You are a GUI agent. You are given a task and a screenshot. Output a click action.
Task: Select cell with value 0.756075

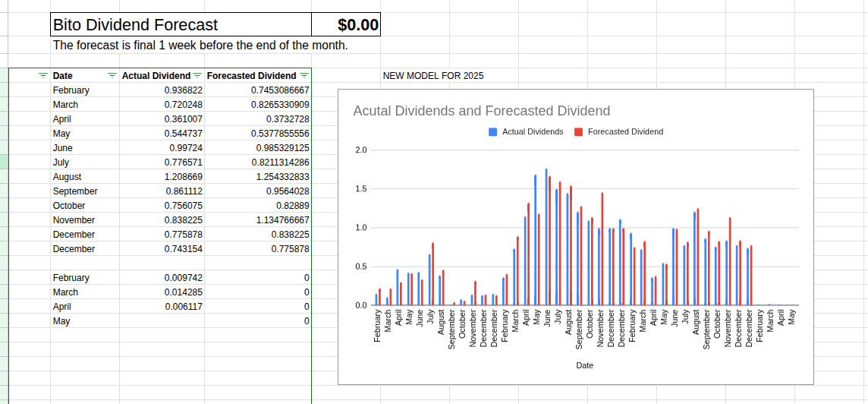(162, 206)
